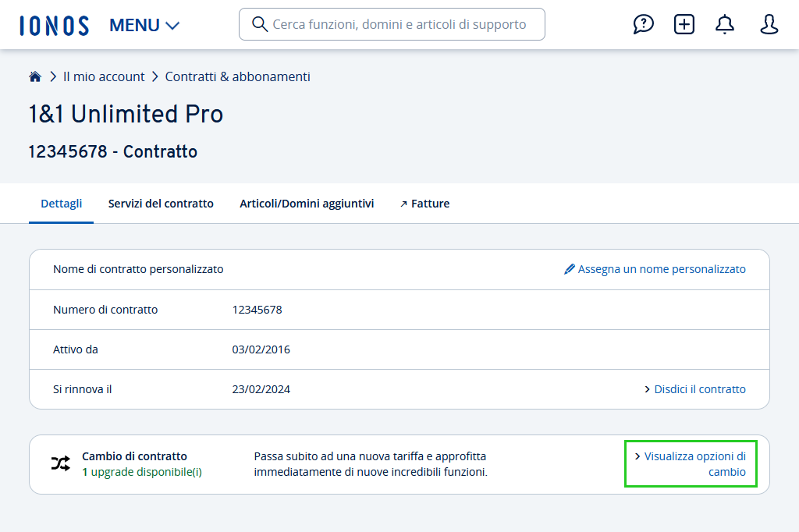Select the Dettagli tab
This screenshot has width=799, height=532.
[x=61, y=204]
